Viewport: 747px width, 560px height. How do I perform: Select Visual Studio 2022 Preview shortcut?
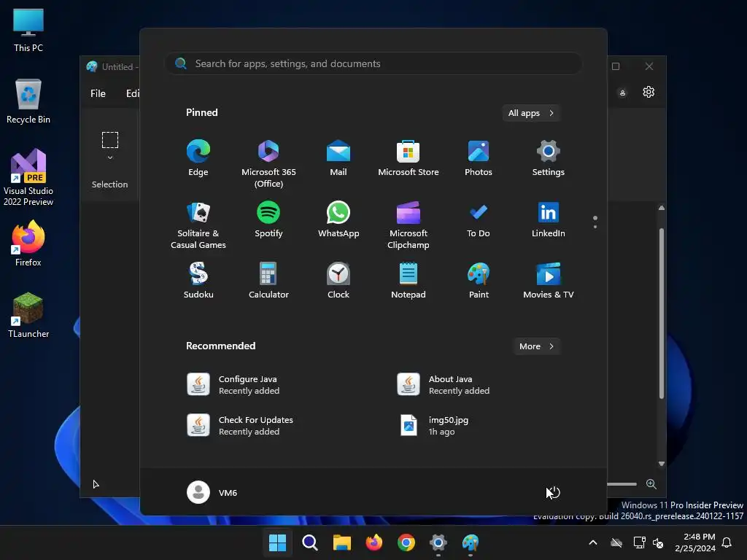[28, 178]
